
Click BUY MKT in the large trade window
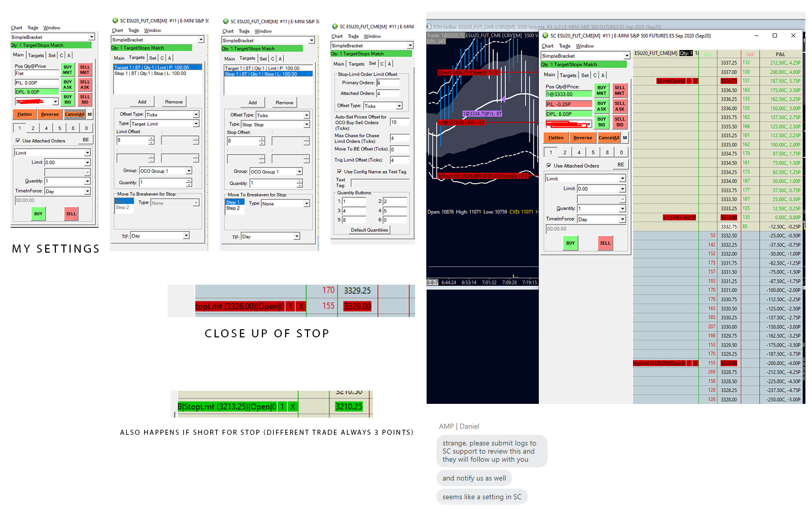601,90
